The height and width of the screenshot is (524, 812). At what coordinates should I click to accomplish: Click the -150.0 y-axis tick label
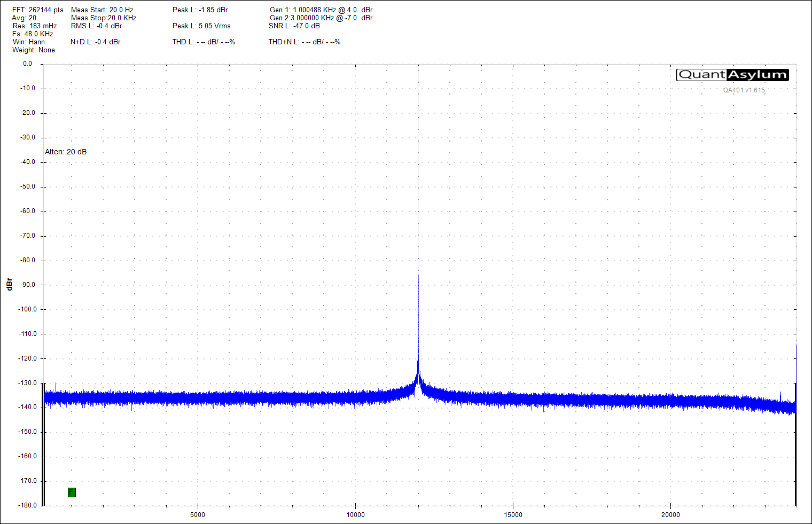coord(27,432)
